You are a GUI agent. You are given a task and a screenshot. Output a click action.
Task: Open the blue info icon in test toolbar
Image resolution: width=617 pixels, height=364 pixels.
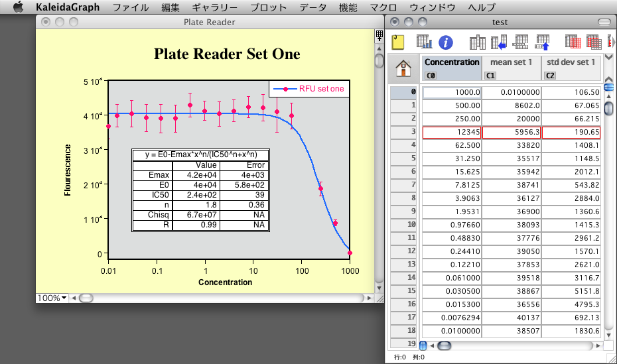[446, 42]
